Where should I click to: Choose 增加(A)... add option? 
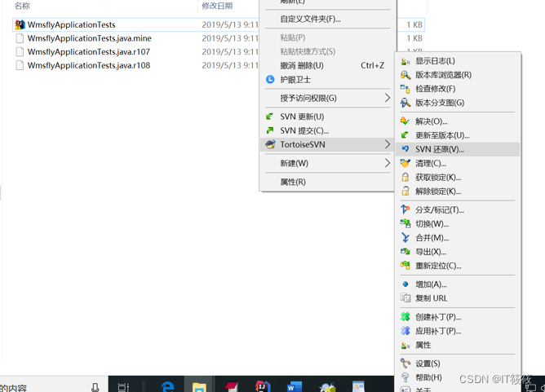tap(458, 284)
